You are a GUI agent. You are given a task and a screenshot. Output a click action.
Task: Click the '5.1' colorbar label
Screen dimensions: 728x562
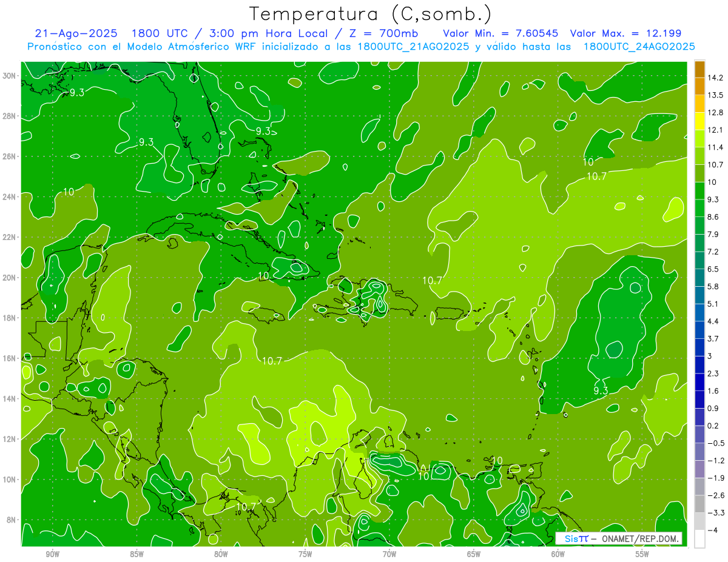point(713,304)
